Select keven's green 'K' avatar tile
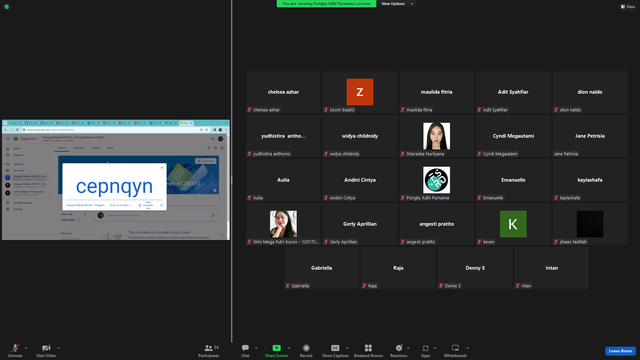640x360 pixels. pos(513,224)
